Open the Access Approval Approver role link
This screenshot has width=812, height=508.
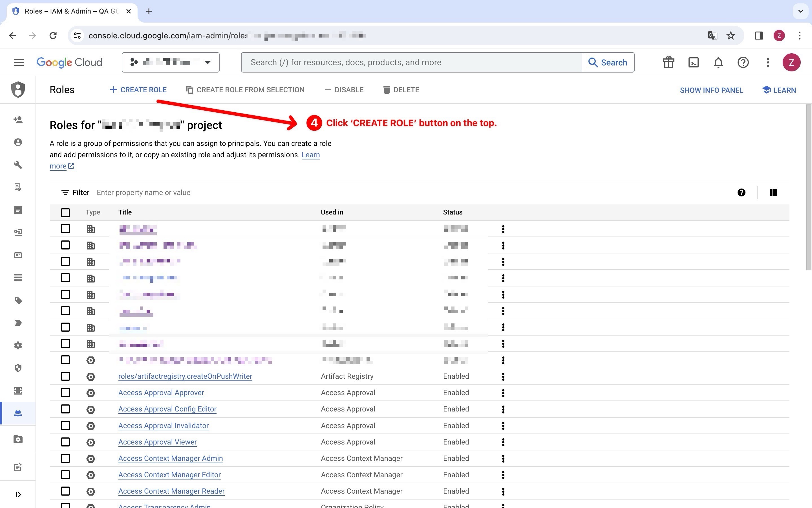click(161, 392)
